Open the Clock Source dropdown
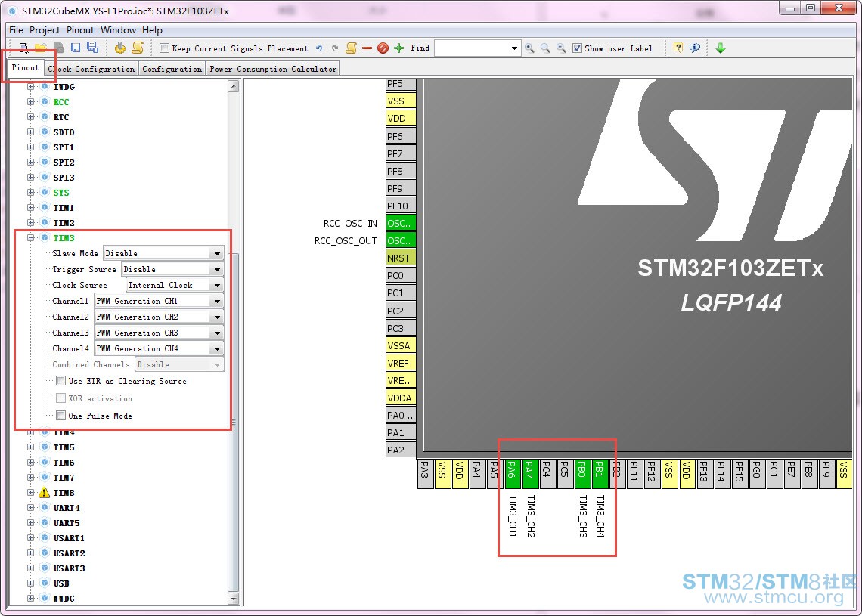Screen dimensions: 862x616 point(218,285)
